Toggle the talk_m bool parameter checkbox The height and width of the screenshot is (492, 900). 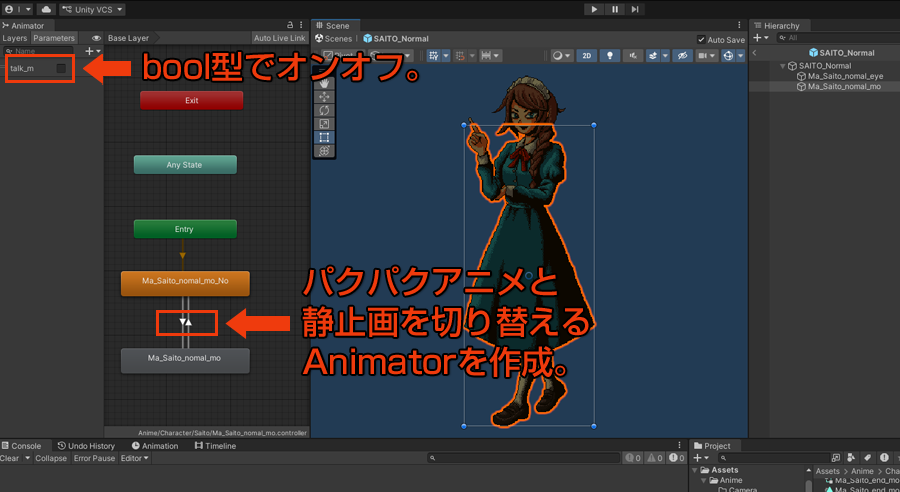point(61,68)
